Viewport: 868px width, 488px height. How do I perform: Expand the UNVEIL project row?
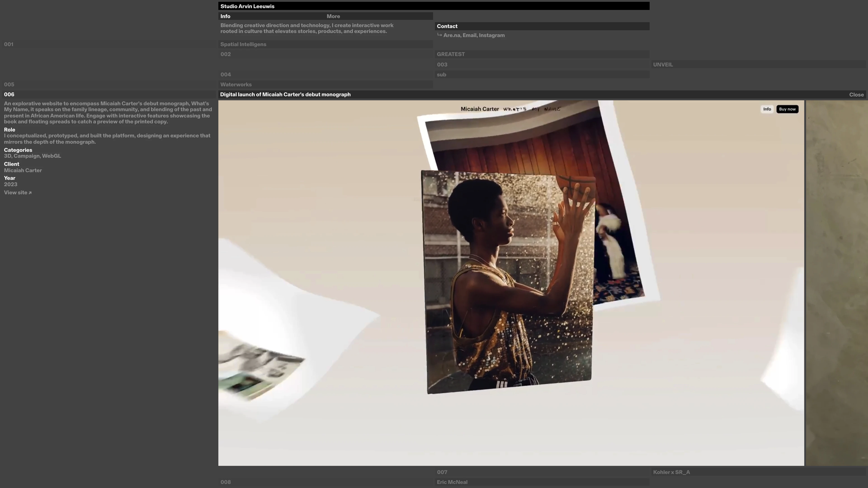tap(663, 65)
